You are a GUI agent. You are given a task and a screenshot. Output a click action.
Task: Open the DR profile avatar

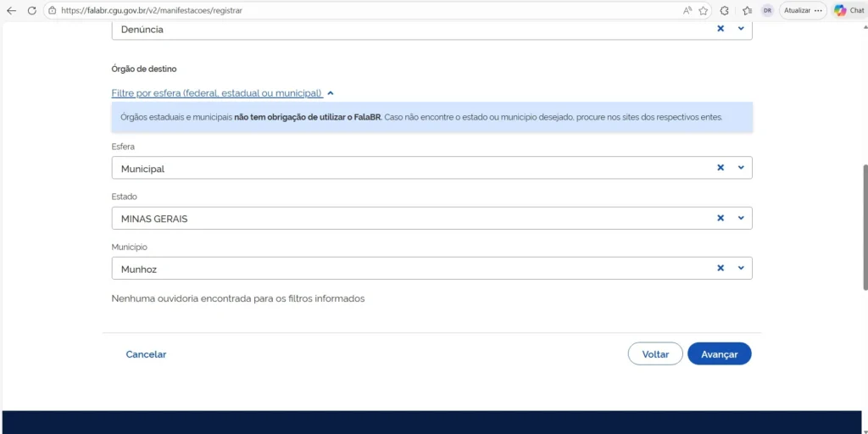(x=767, y=11)
